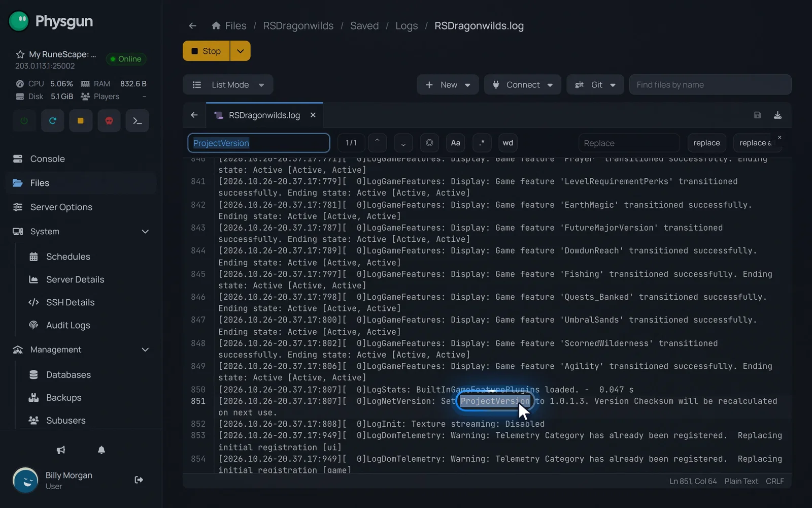This screenshot has height=508, width=812.
Task: Open the Stop button dropdown arrow
Action: [x=241, y=51]
